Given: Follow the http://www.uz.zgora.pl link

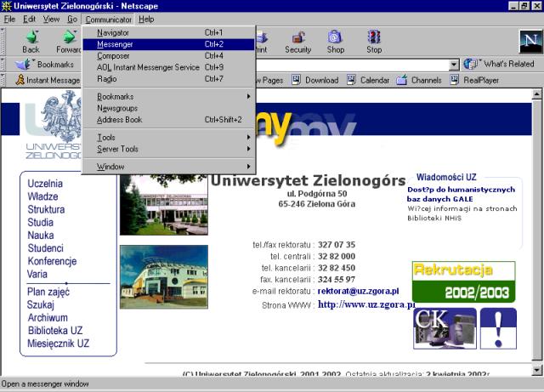Looking at the screenshot, I should coord(366,304).
